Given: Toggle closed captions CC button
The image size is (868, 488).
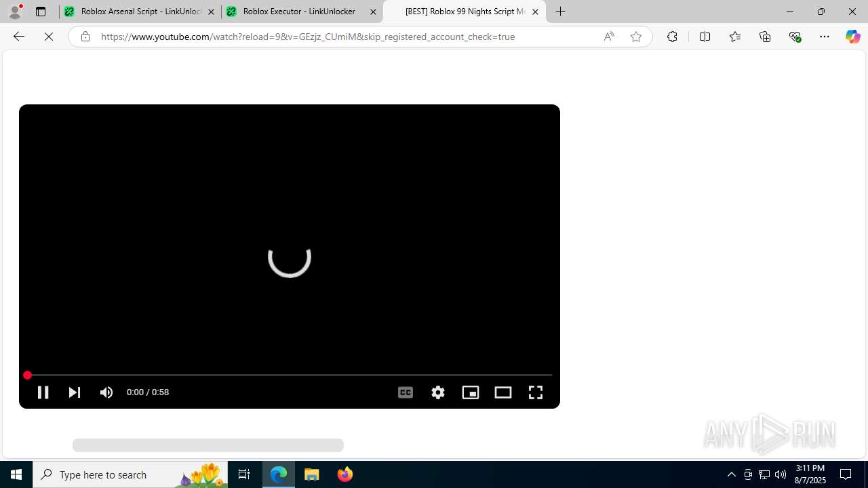Looking at the screenshot, I should tap(406, 392).
